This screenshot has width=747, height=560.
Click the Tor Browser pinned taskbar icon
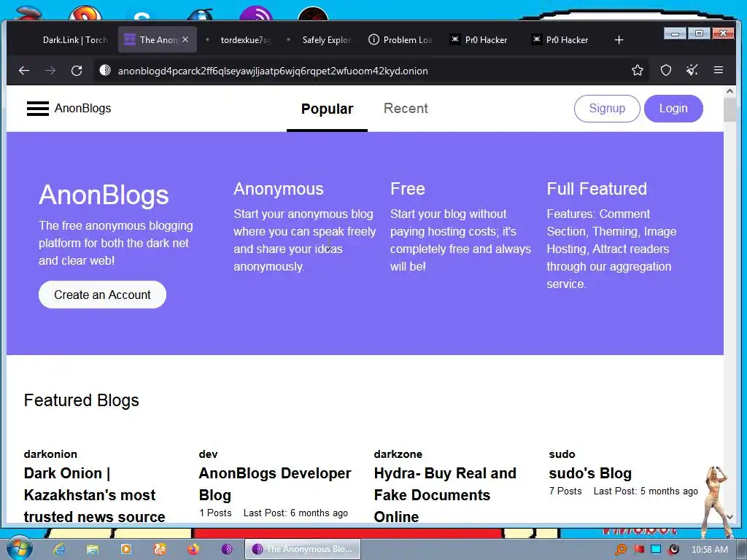pyautogui.click(x=227, y=549)
